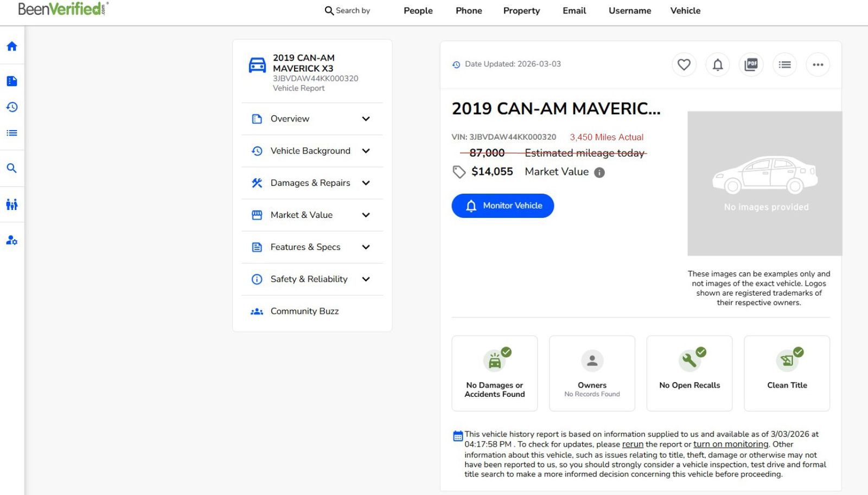Open sidebar account settings icon
The width and height of the screenshot is (868, 495).
click(x=12, y=240)
